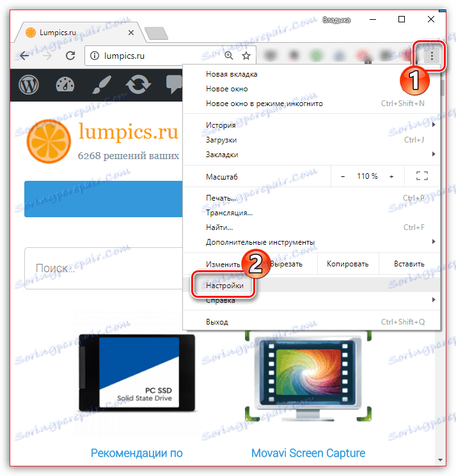Open the Chrome three-dot menu button
The image size is (456, 476).
[432, 56]
